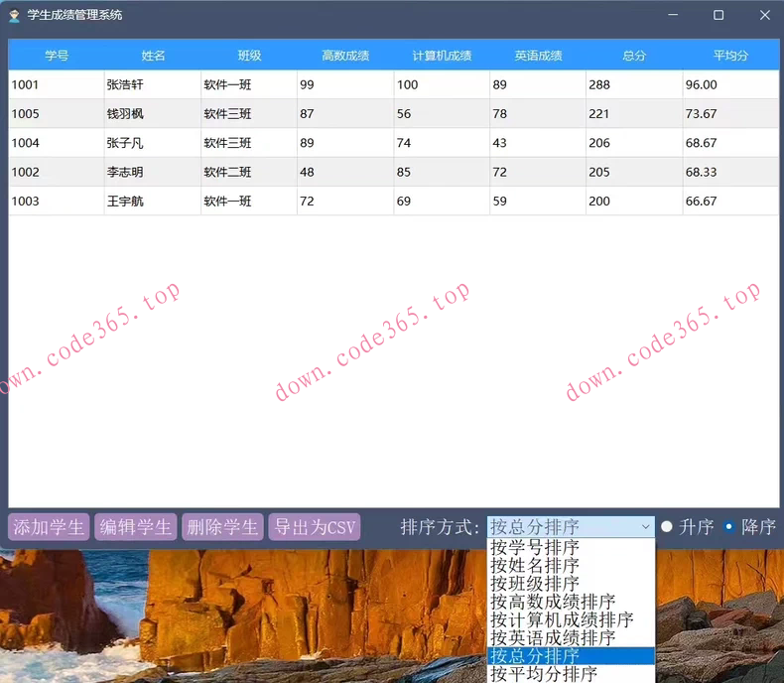Select student ID cell 1004
784x683 pixels.
coord(57,143)
